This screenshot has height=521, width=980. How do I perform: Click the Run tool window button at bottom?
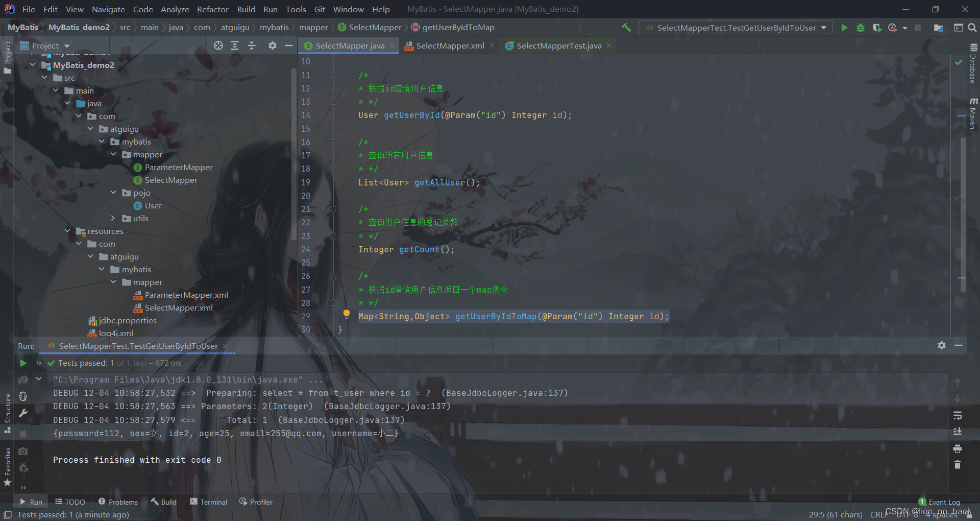(31, 502)
